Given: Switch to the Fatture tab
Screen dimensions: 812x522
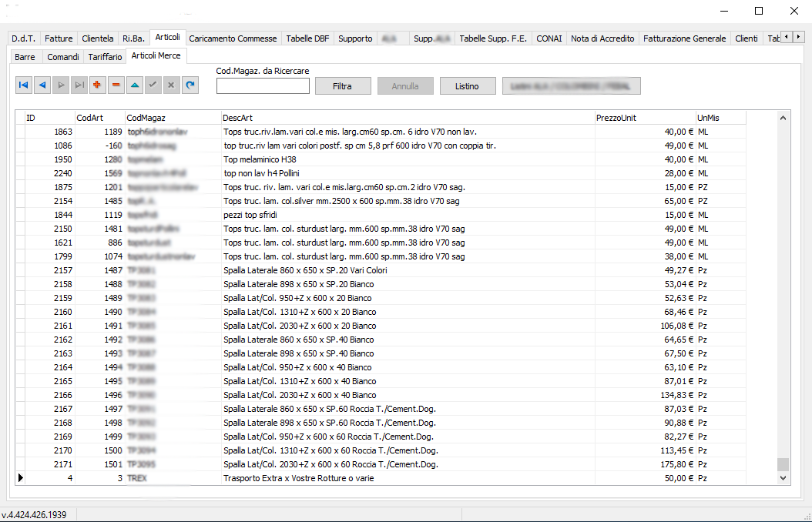Looking at the screenshot, I should (59, 38).
